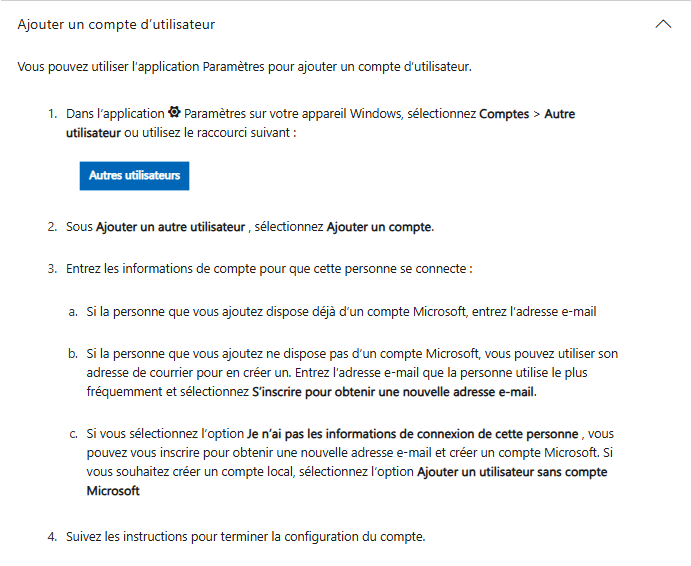Collapse the section with the top-right chevron
Screen dimensions: 691x566
tap(663, 24)
